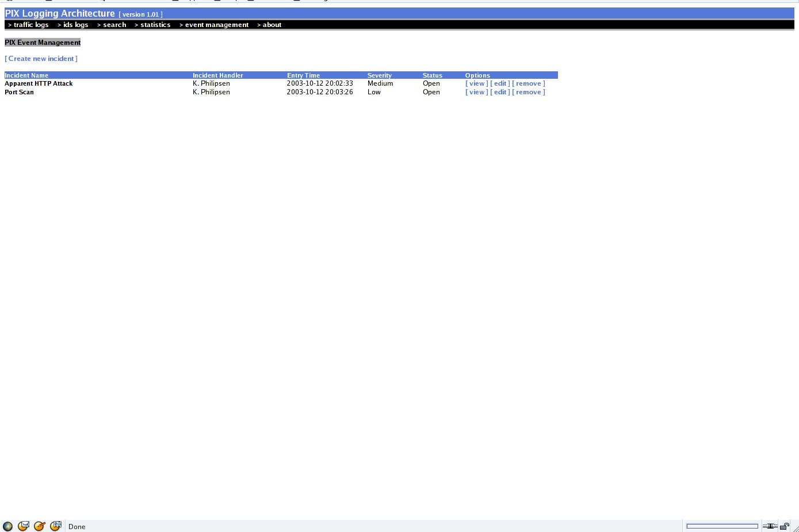Screen dimensions: 799x532
Task: Remove the Apparent HTTP Attack incident
Action: [528, 83]
